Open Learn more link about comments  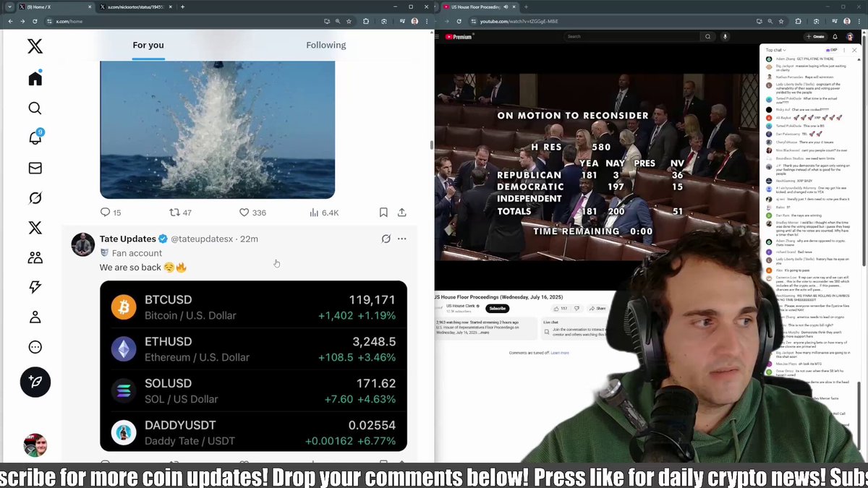(560, 353)
